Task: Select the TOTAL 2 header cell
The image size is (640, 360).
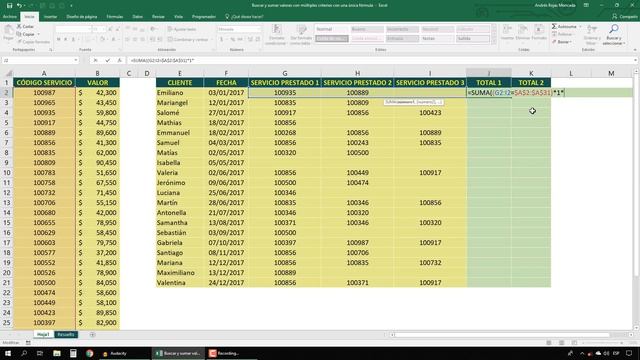Action: click(x=531, y=82)
